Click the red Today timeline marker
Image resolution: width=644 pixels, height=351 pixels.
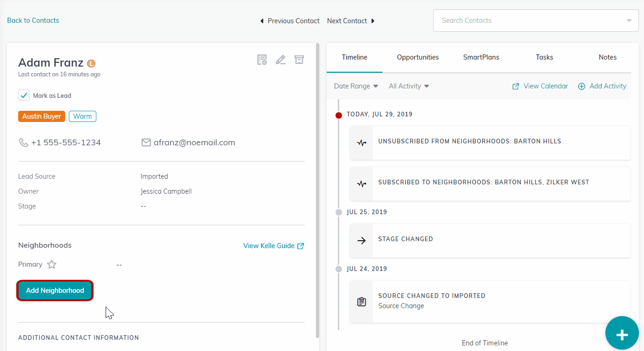(339, 115)
